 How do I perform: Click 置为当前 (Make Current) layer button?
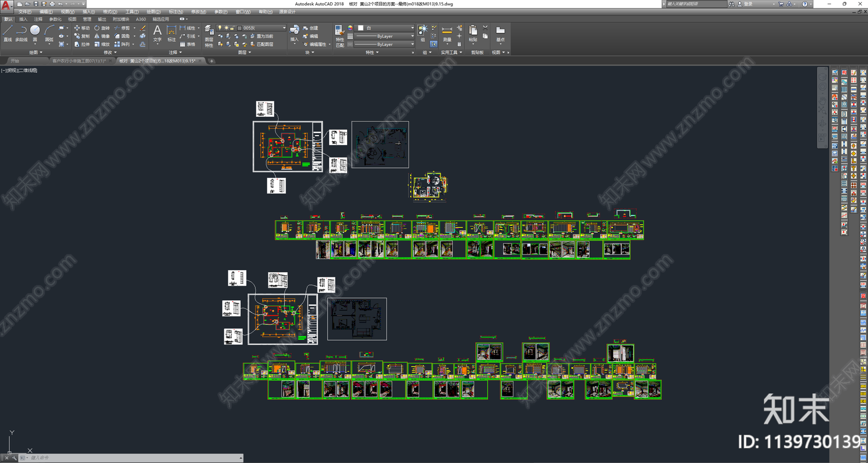261,36
